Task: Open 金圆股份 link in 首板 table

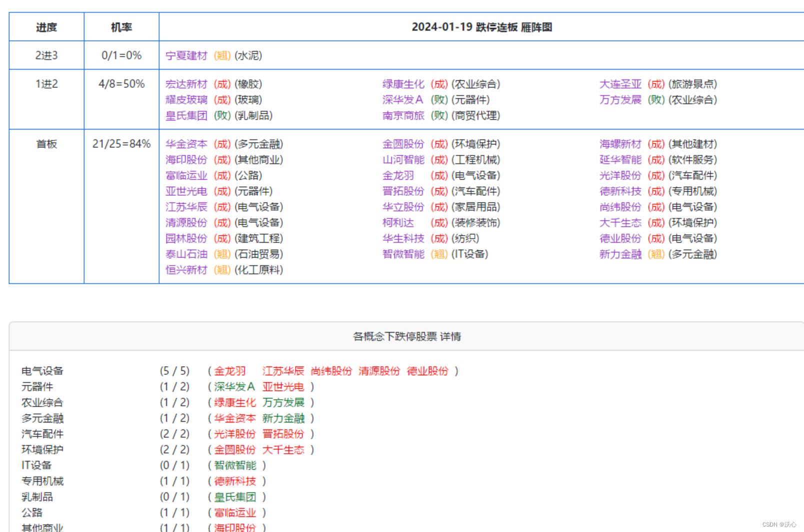Action: tap(403, 144)
